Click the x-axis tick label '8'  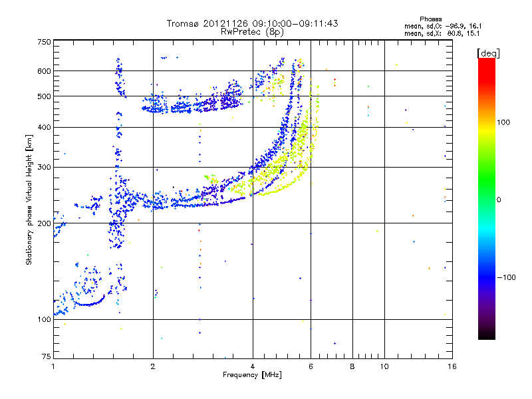[x=352, y=366]
